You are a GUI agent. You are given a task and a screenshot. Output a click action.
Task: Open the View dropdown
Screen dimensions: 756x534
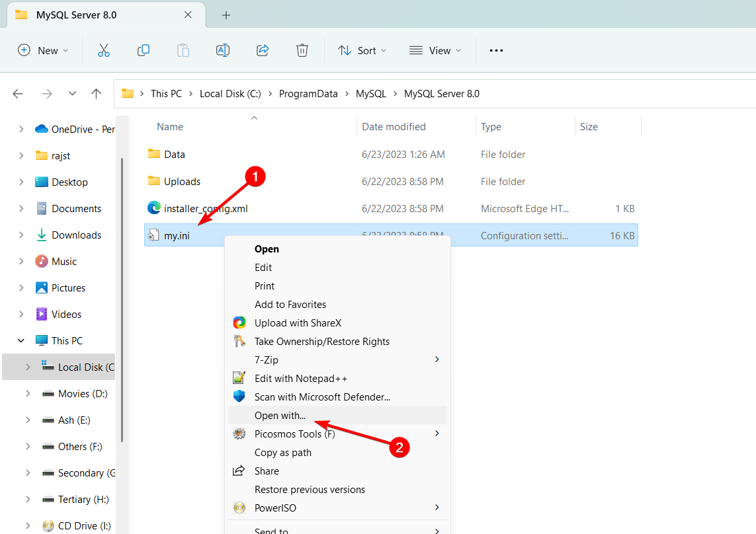click(x=435, y=50)
